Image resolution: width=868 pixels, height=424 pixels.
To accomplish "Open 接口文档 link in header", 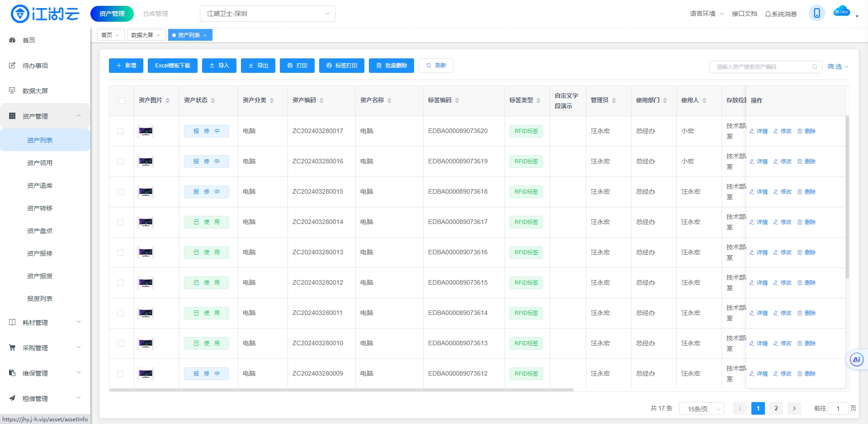I will pos(745,14).
